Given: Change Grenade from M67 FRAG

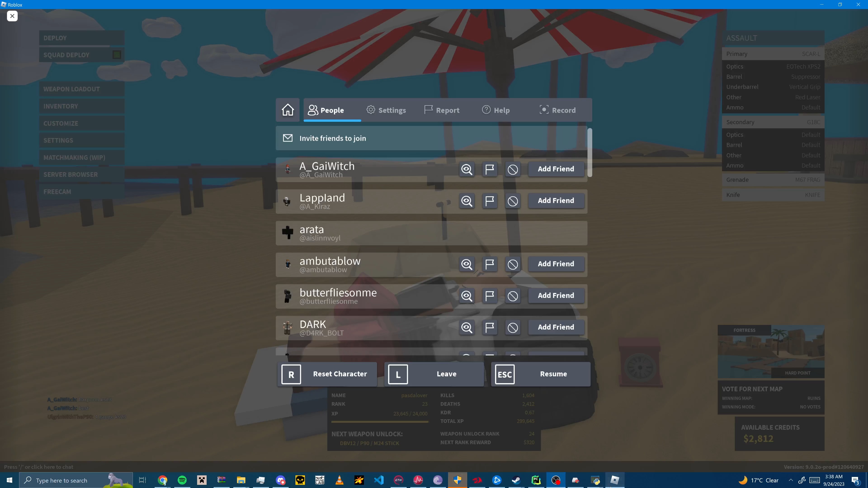Looking at the screenshot, I should (x=773, y=180).
